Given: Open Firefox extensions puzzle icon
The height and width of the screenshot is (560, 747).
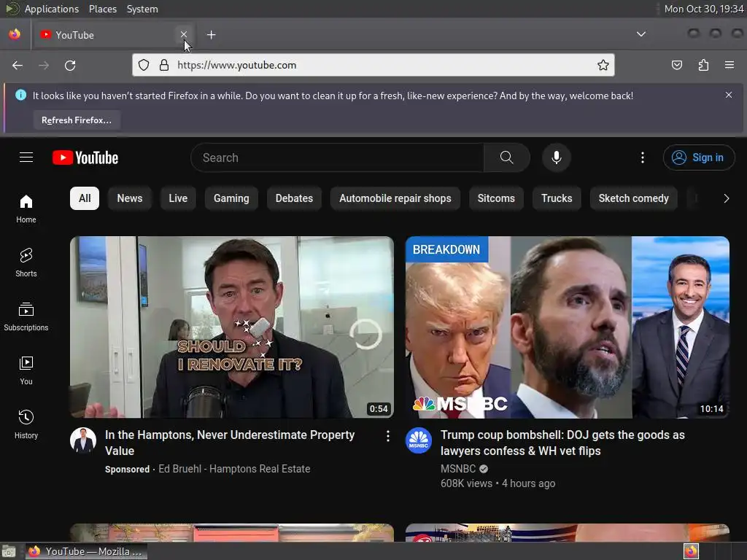Looking at the screenshot, I should click(703, 65).
